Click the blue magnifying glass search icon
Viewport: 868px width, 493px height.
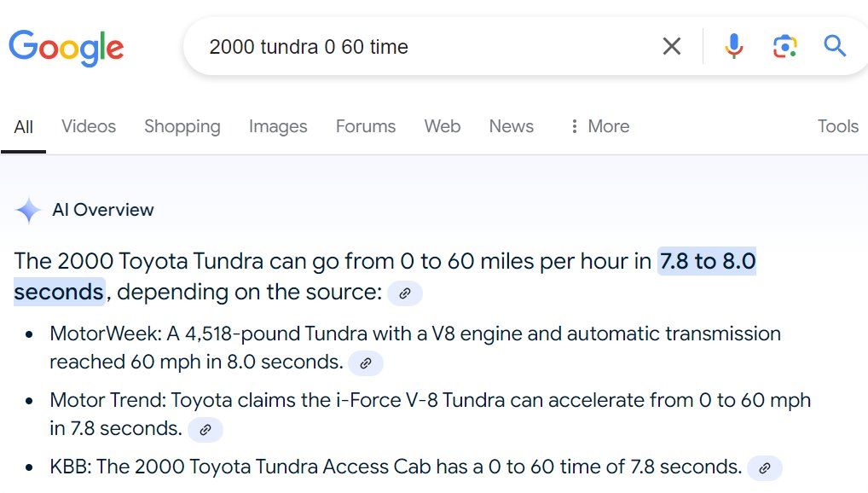tap(835, 46)
